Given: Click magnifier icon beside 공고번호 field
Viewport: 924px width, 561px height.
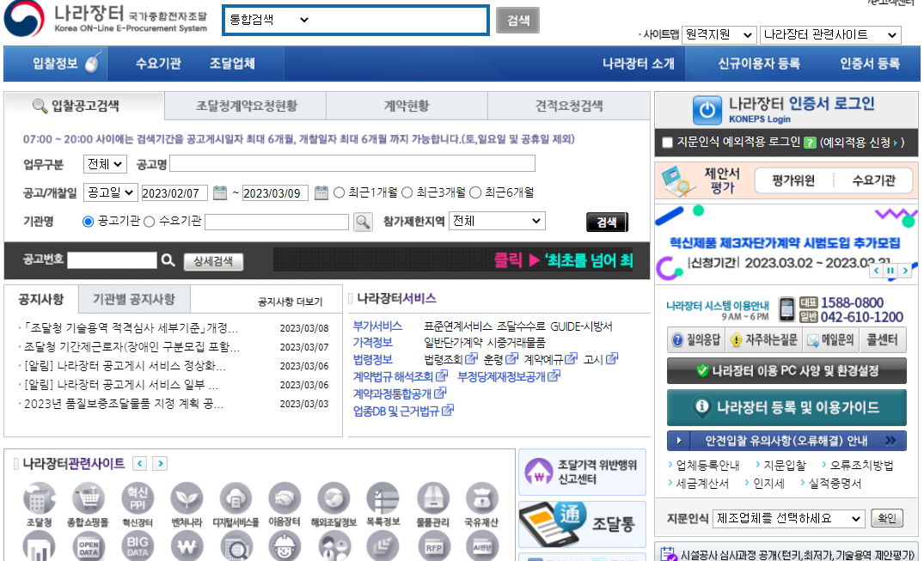Looking at the screenshot, I should [x=168, y=259].
